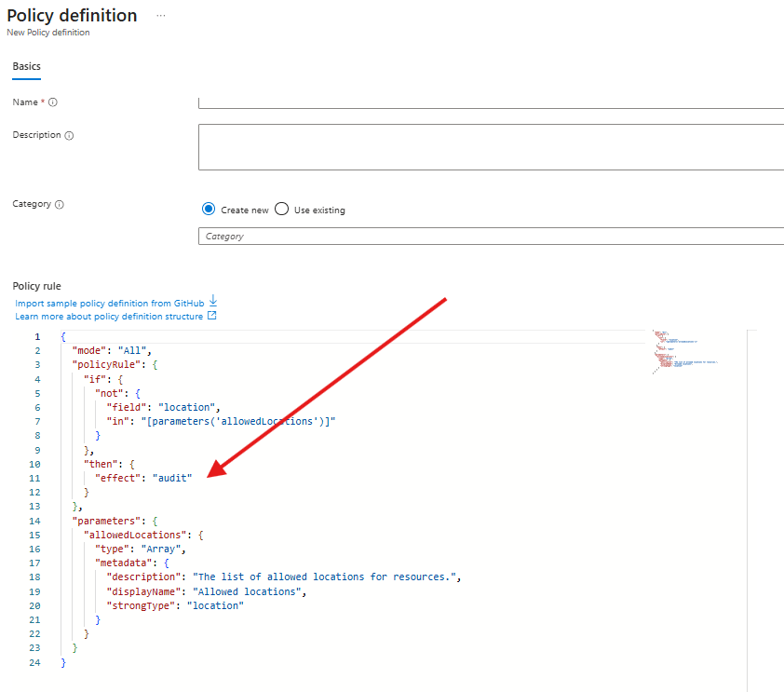Switch to the Basics tab
784x692 pixels.
pos(26,67)
